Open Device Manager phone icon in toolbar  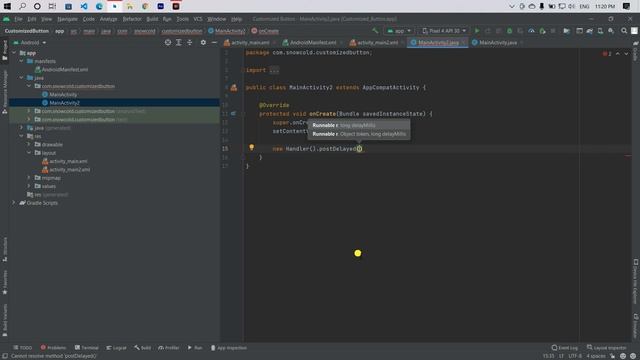coord(600,31)
